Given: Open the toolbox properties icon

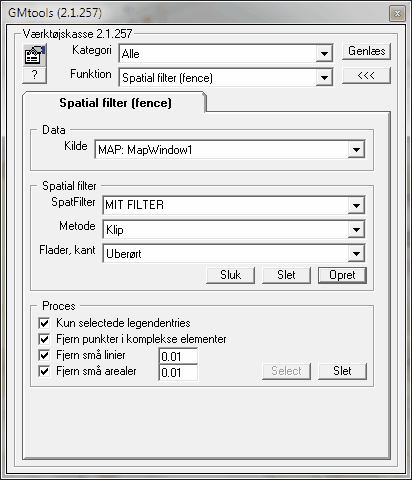Looking at the screenshot, I should click(x=34, y=55).
